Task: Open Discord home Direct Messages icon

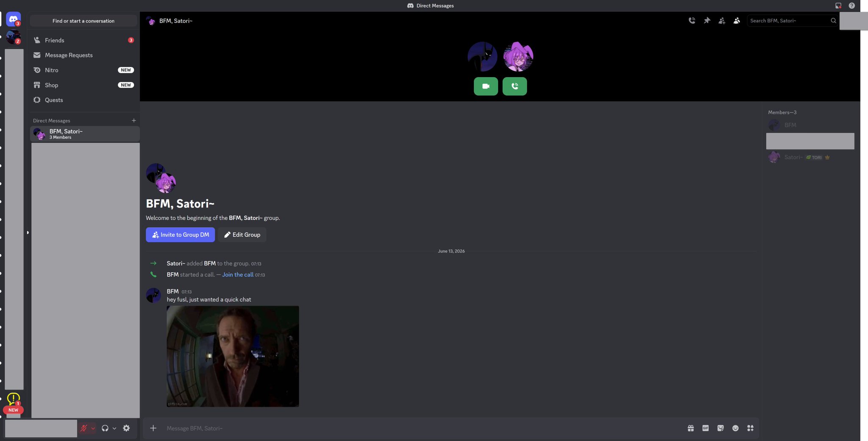Action: coord(13,19)
